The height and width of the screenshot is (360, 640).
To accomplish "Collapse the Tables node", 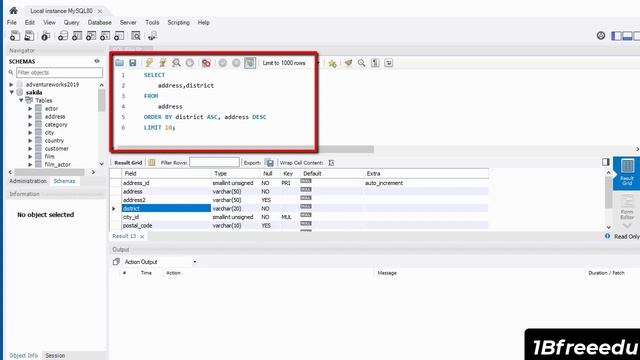I will [21, 100].
